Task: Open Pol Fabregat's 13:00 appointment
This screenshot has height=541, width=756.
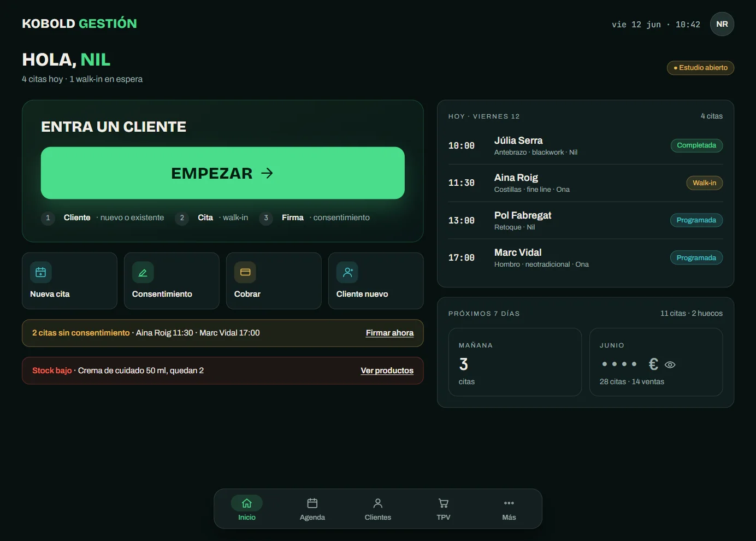Action: pos(586,220)
